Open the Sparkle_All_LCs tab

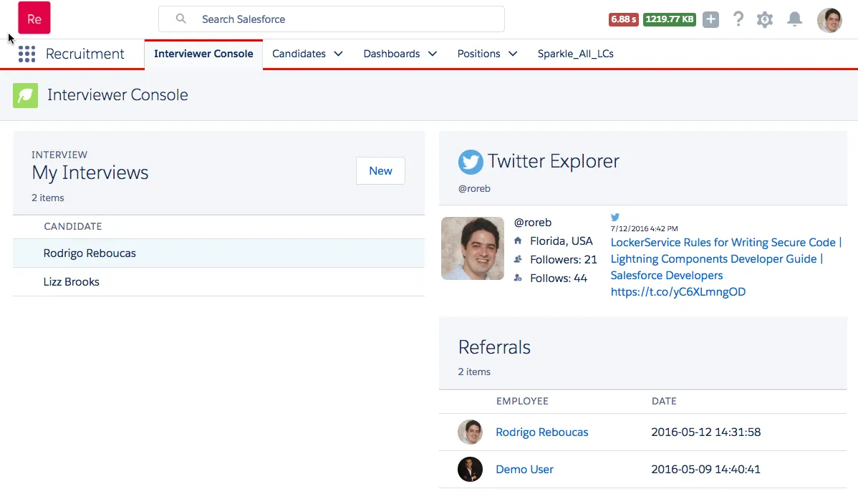coord(576,54)
